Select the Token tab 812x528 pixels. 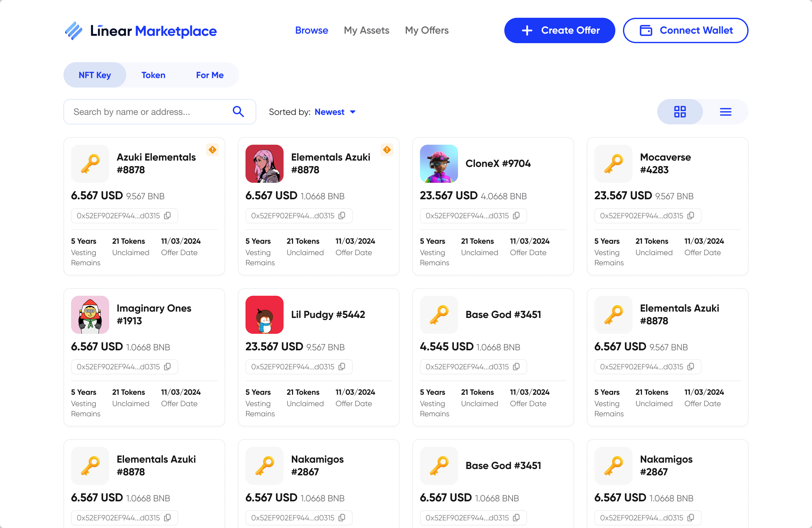[x=154, y=75]
